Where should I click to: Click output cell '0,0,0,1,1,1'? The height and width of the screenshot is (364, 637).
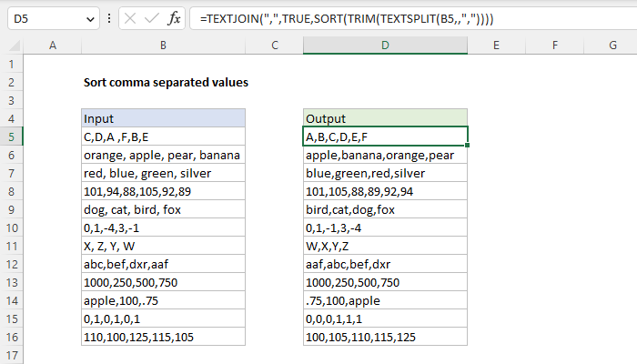[x=385, y=318]
